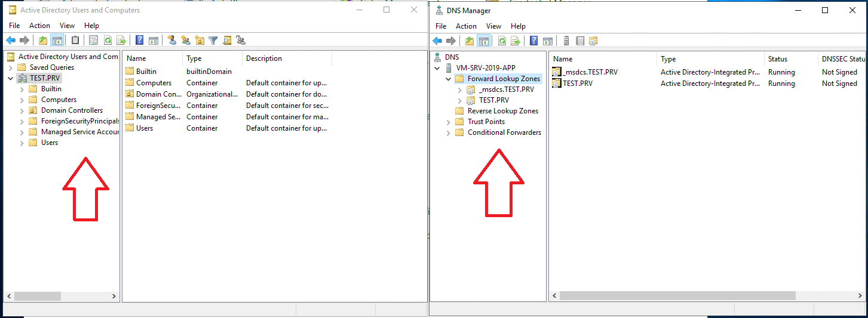Refresh the DNS Manager view
Image resolution: width=868 pixels, height=318 pixels.
[x=502, y=41]
